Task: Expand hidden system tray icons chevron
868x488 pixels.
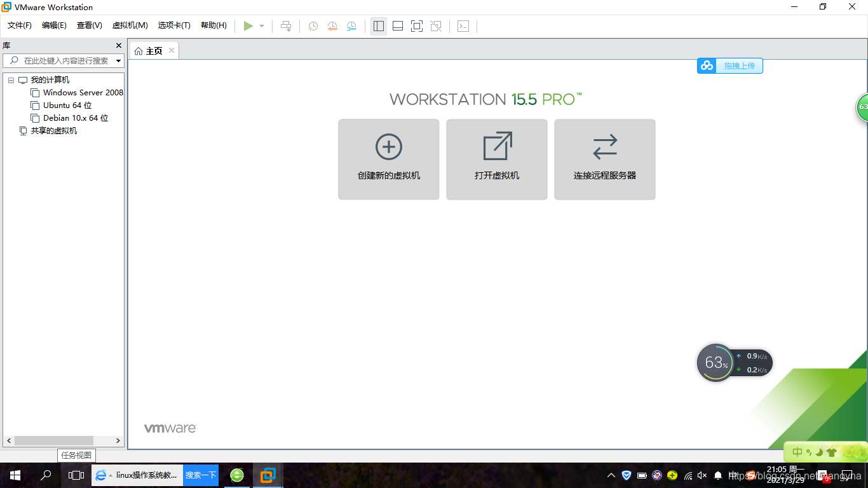Action: 611,475
